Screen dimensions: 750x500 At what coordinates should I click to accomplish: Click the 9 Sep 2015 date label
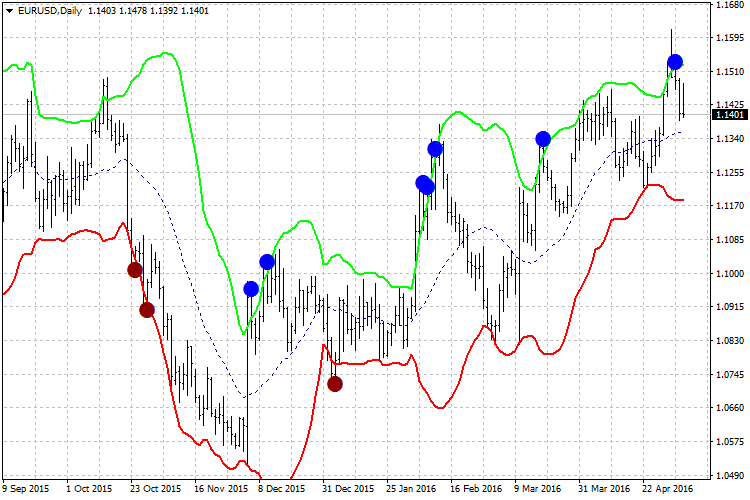pyautogui.click(x=25, y=489)
